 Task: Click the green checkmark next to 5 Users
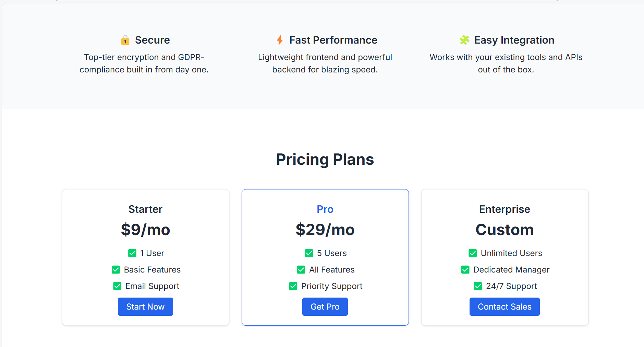tap(309, 253)
